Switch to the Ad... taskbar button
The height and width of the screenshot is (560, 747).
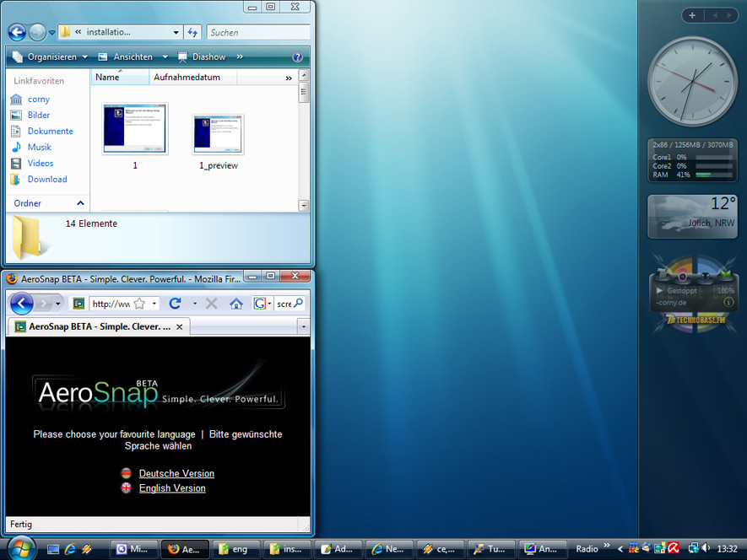click(338, 549)
